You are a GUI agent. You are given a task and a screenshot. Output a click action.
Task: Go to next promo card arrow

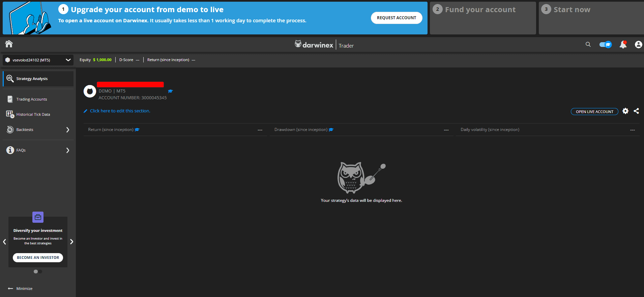71,242
